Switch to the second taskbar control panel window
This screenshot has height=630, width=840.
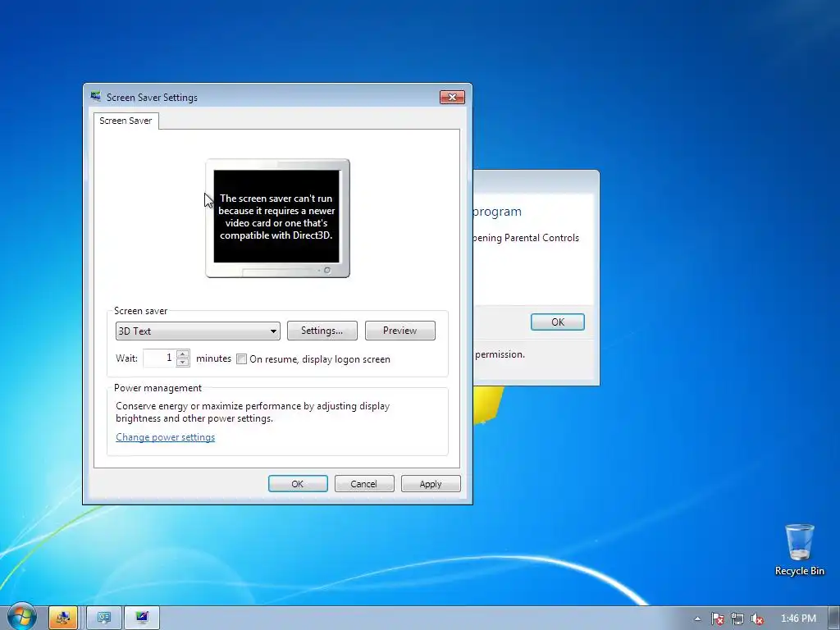[104, 618]
